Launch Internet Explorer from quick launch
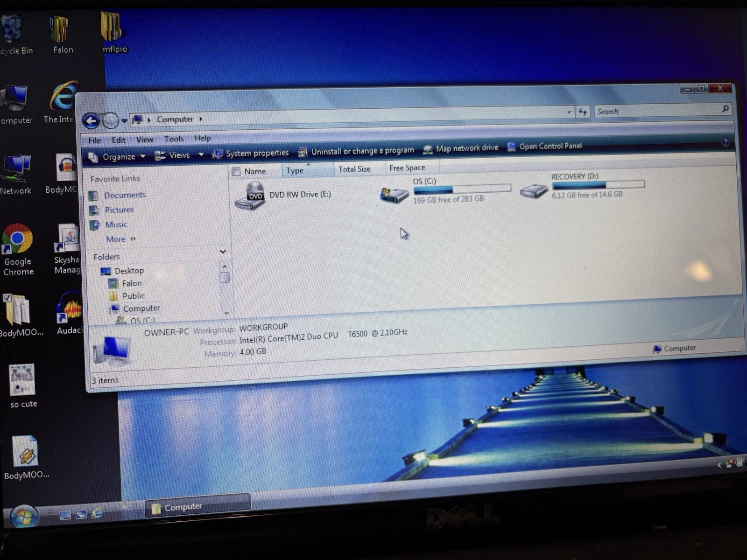The height and width of the screenshot is (560, 747). [97, 513]
